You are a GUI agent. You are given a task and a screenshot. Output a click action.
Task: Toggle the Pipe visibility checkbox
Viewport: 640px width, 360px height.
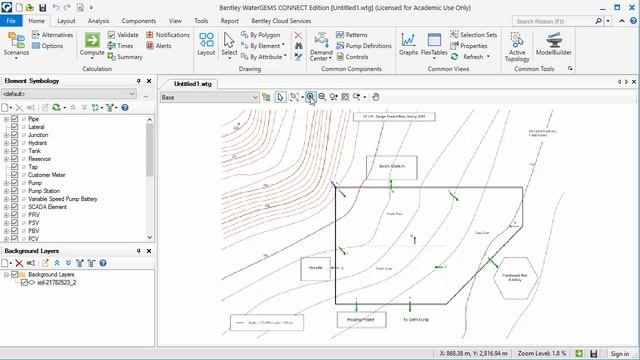tap(15, 119)
